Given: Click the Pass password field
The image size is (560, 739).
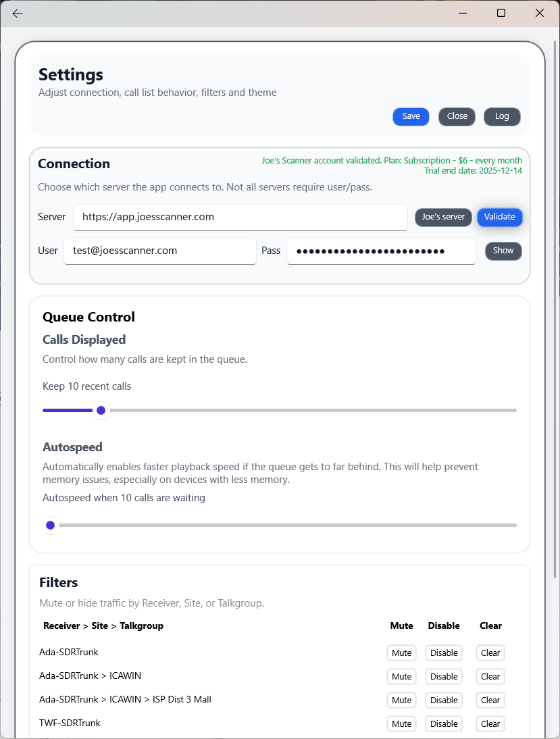Looking at the screenshot, I should 381,251.
